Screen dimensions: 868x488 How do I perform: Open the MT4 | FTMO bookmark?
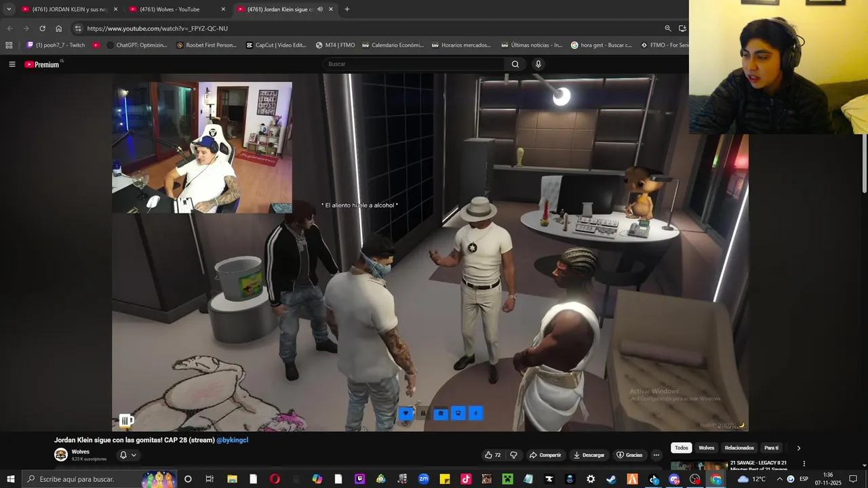pyautogui.click(x=335, y=45)
